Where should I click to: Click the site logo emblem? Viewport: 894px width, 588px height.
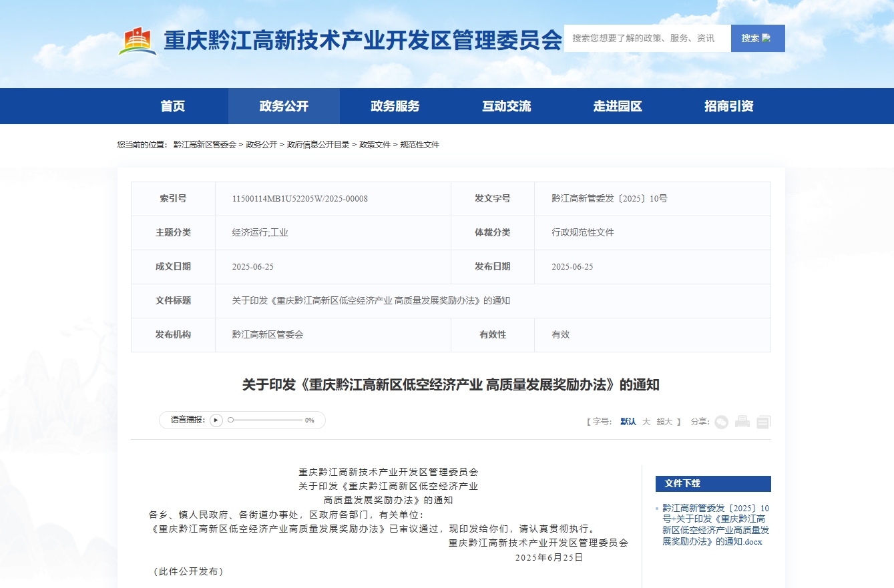138,41
